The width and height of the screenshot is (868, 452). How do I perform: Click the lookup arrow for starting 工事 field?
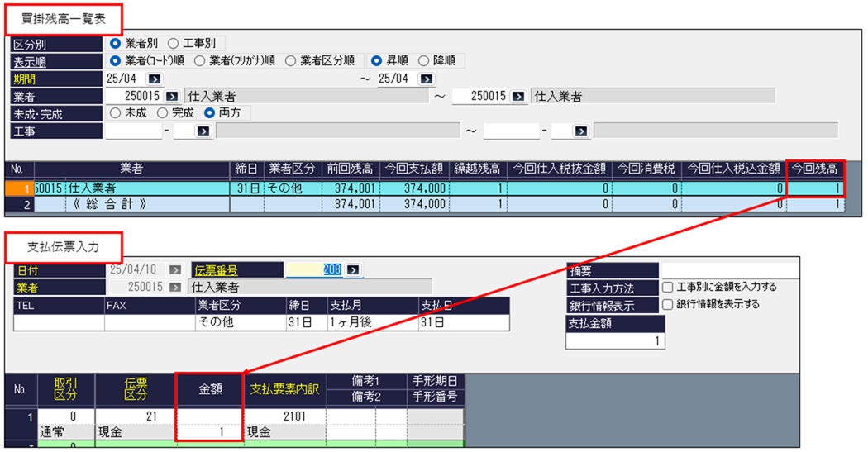pos(203,131)
